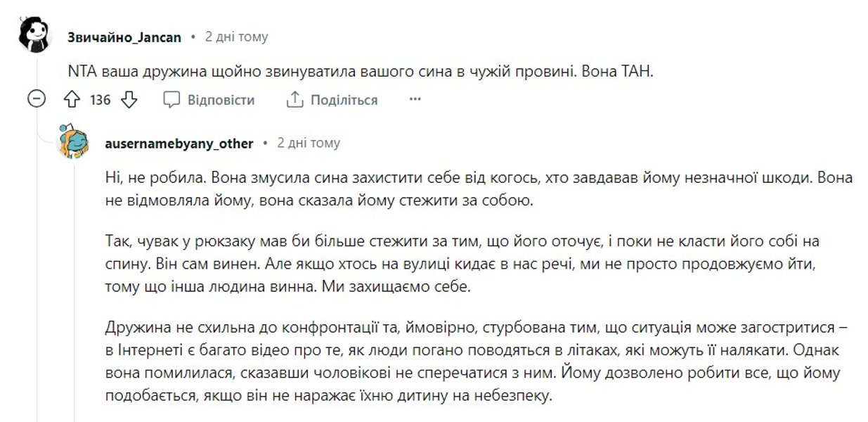Image resolution: width=868 pixels, height=422 pixels.
Task: Click the share arrow icon
Action: [294, 100]
